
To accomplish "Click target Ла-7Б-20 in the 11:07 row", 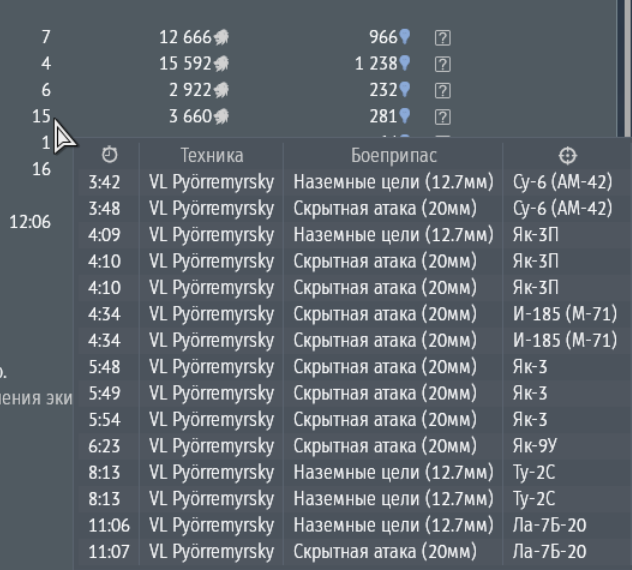I will [x=549, y=552].
